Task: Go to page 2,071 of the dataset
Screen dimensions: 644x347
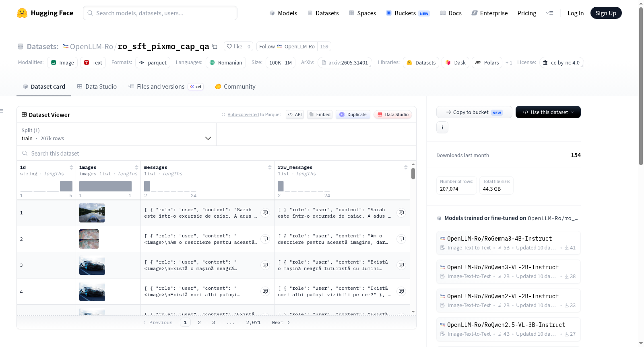Action: coord(254,322)
